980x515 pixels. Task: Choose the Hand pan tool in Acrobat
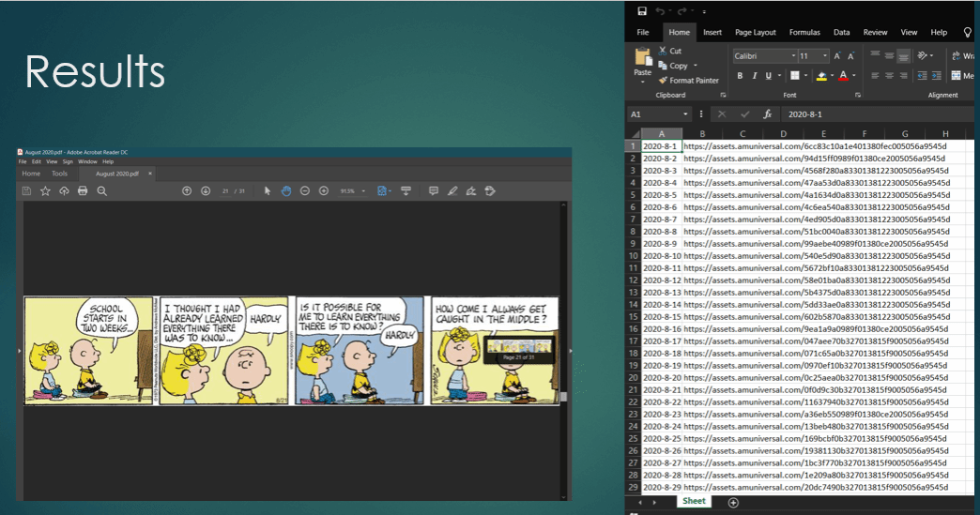tap(286, 191)
